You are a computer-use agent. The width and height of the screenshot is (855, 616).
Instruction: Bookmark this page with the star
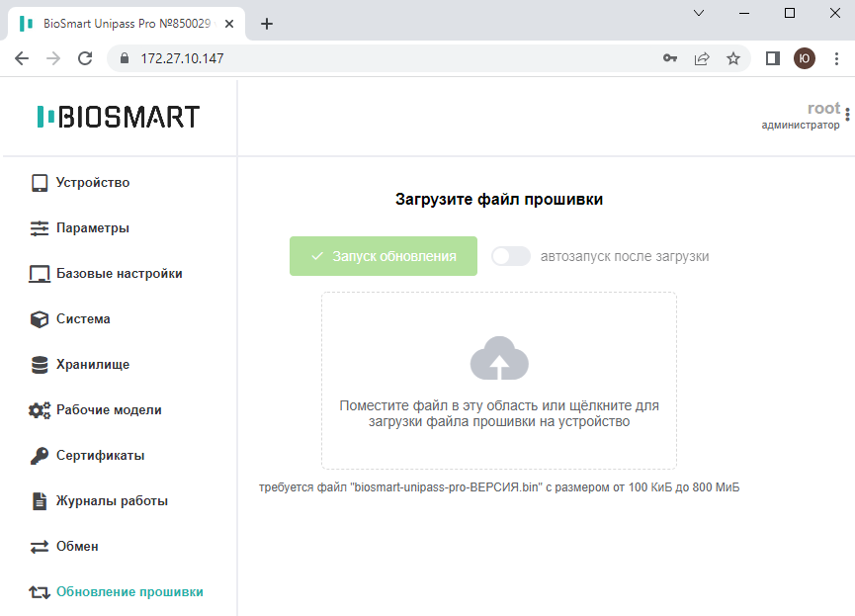click(733, 58)
